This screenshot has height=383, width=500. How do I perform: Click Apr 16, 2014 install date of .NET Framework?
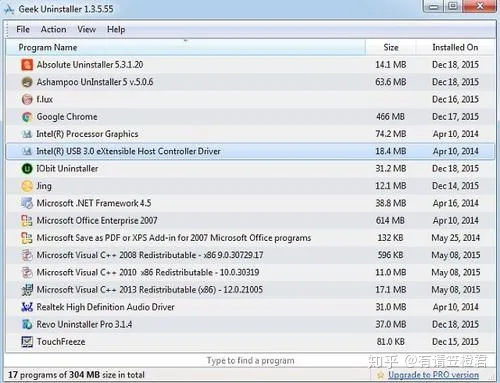click(456, 203)
